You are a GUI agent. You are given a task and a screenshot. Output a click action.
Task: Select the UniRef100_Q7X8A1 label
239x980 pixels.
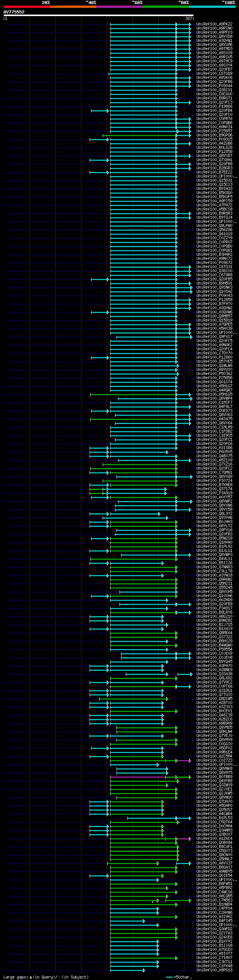[215, 160]
